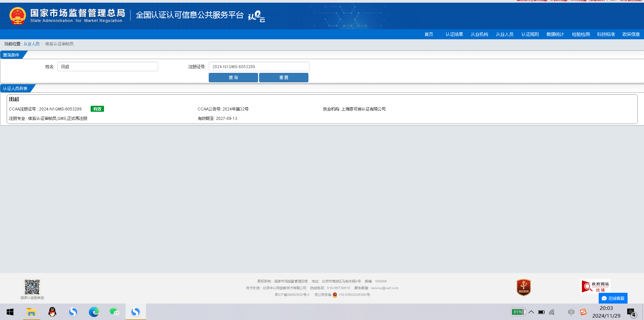Open the 认证结果 menu item
This screenshot has height=320, width=644.
click(454, 34)
